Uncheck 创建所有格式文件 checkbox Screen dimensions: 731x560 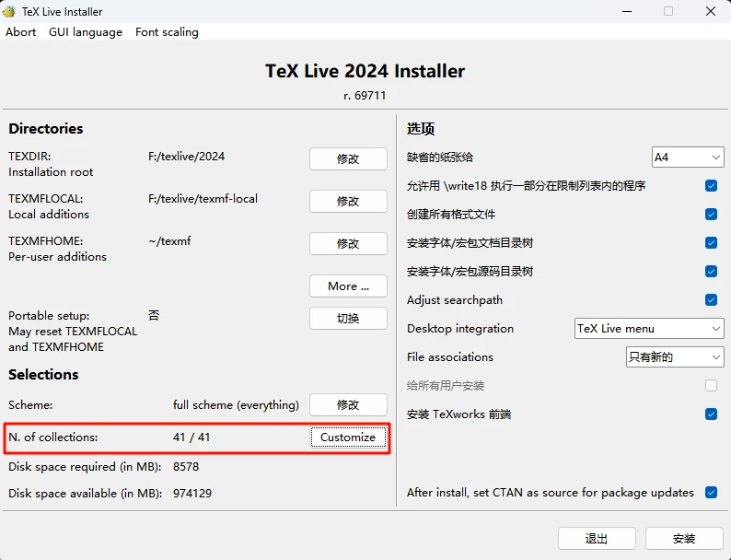pos(711,214)
